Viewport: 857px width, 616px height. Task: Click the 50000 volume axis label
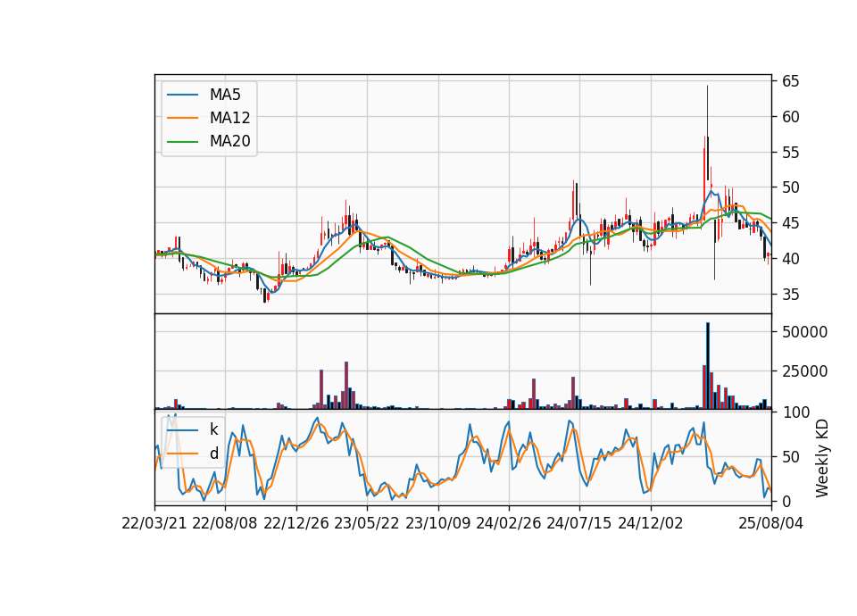coord(804,332)
